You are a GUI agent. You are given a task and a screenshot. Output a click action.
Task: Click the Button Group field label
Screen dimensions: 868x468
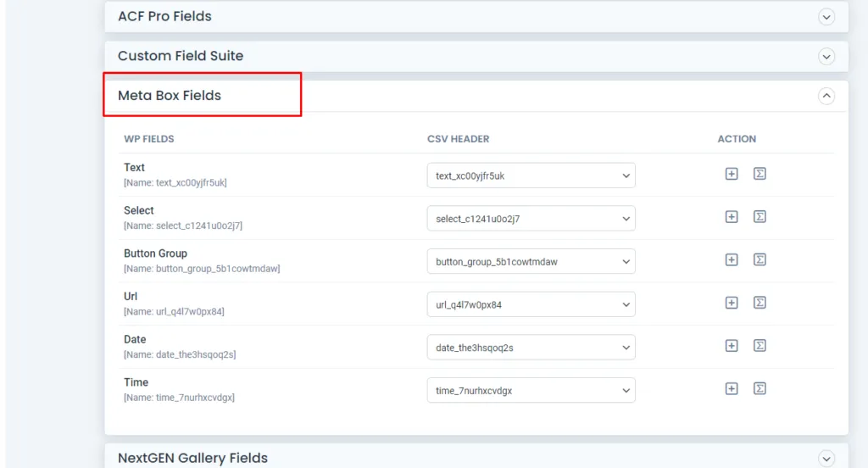[x=156, y=253]
